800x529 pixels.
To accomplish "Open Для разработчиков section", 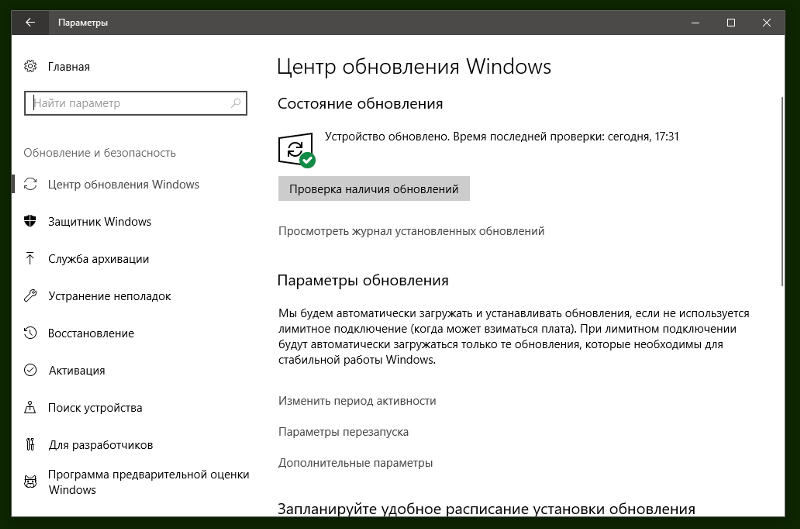I will click(101, 445).
